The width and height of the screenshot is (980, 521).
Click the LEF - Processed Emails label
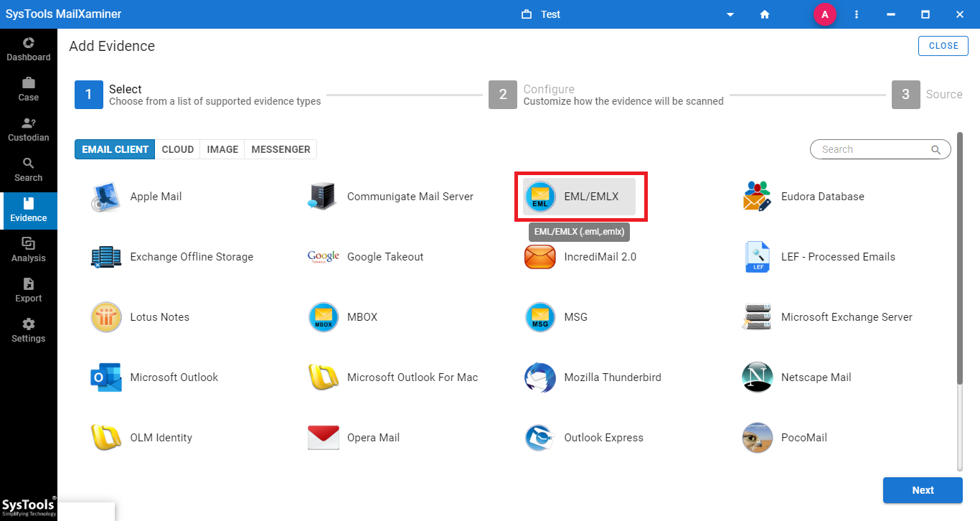coord(838,257)
